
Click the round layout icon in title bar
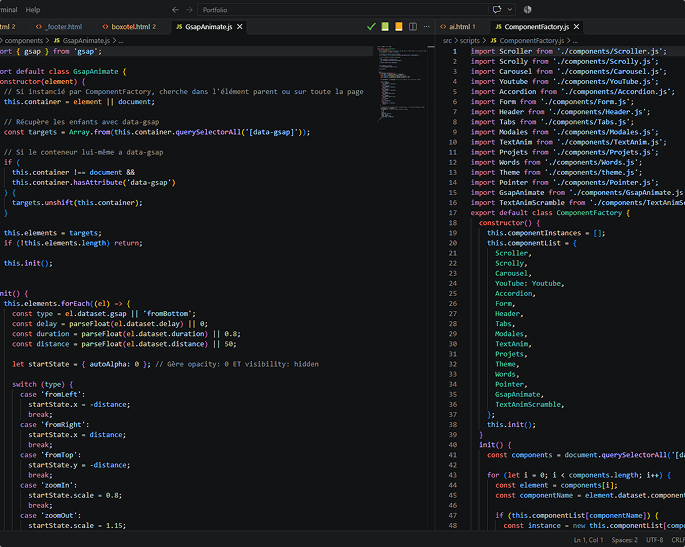(x=527, y=10)
